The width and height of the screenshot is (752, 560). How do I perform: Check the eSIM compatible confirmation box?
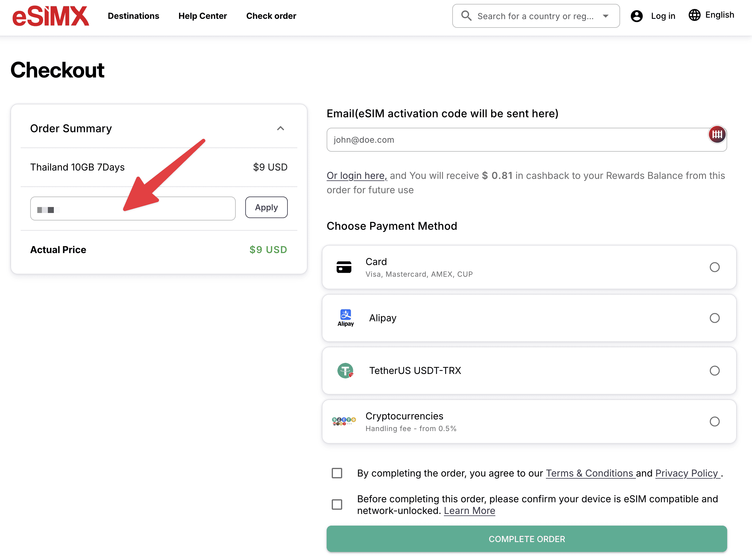pos(337,504)
